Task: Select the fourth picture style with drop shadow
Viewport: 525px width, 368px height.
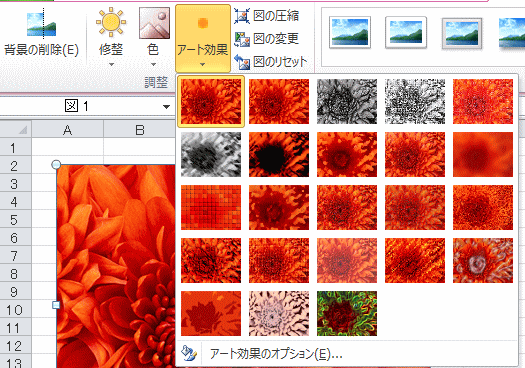Action: coord(512,33)
